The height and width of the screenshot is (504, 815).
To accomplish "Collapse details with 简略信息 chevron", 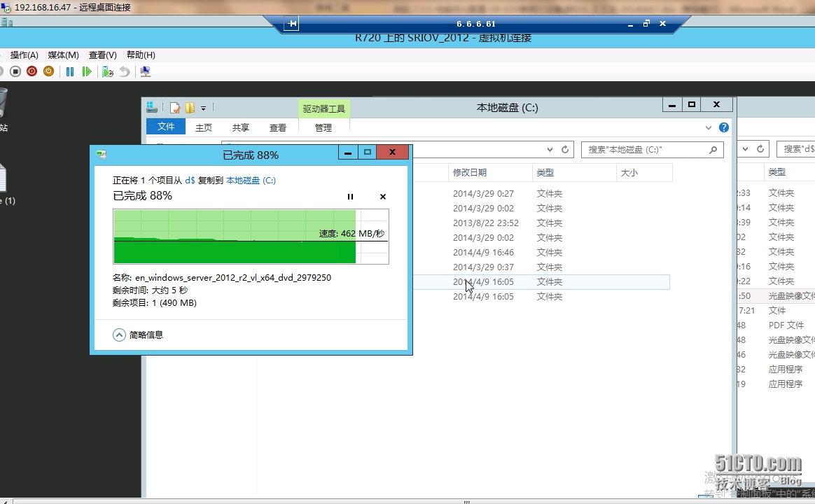I will pos(119,335).
